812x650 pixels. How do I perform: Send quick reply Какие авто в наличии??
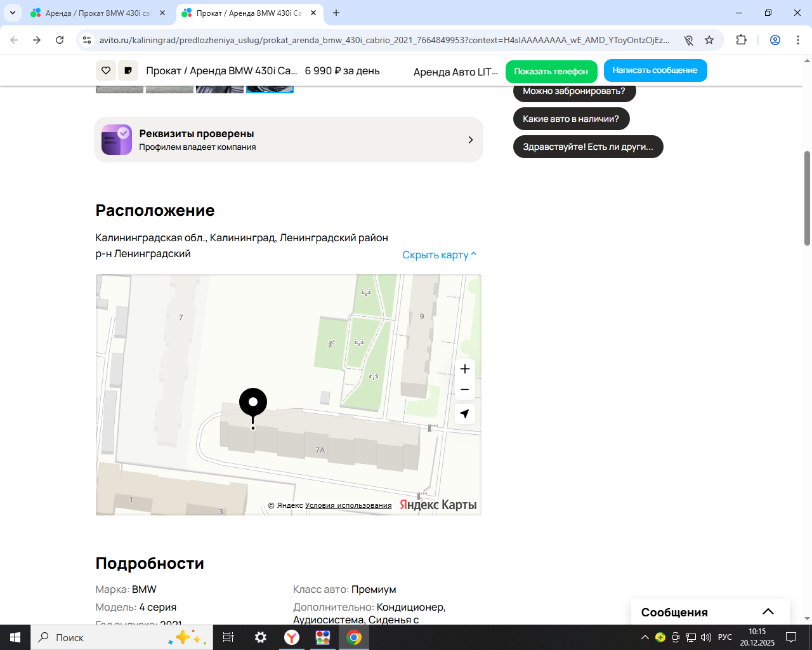click(571, 119)
